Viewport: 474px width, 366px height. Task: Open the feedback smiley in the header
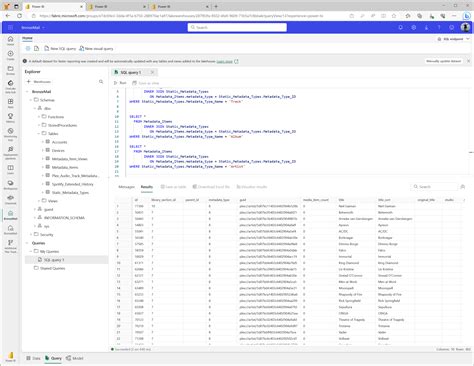point(452,27)
